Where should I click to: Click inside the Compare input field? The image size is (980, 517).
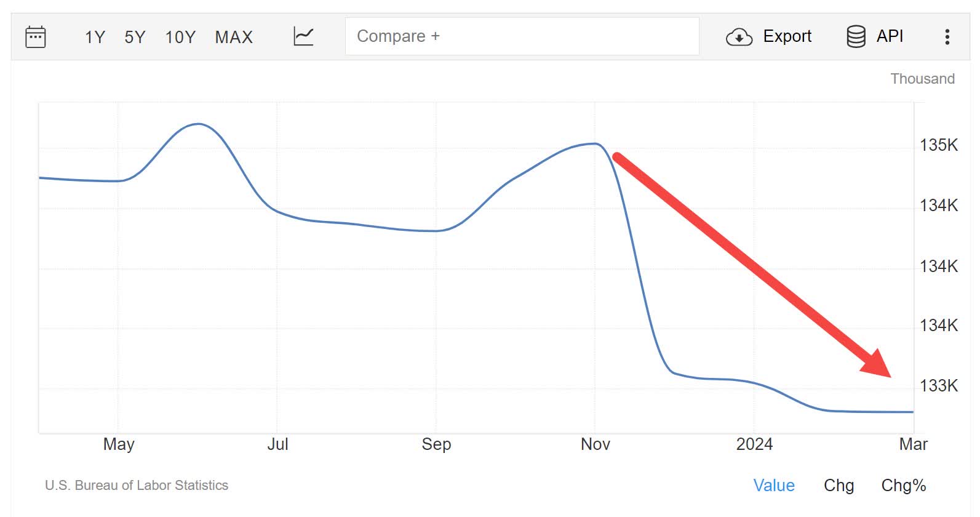pyautogui.click(x=522, y=36)
